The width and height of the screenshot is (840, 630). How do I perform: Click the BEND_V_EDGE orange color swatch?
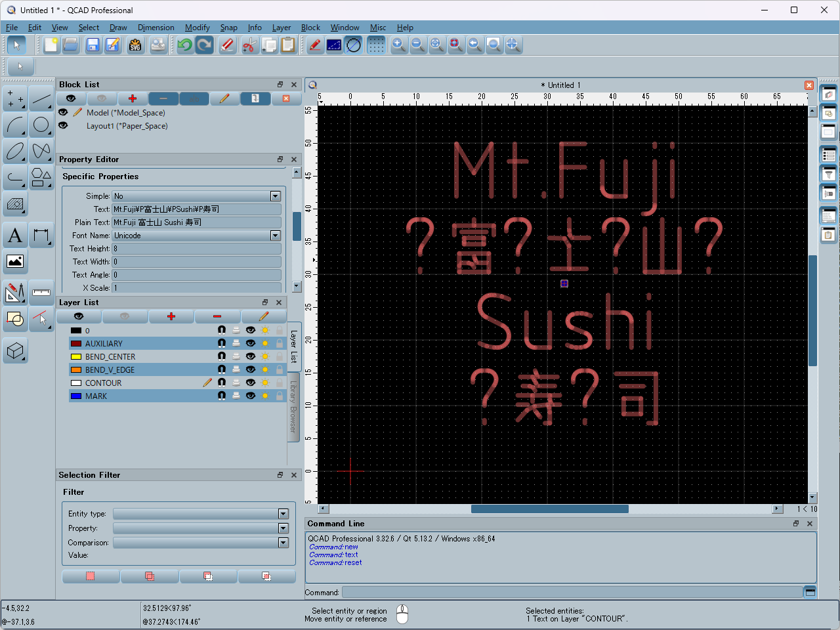click(76, 370)
